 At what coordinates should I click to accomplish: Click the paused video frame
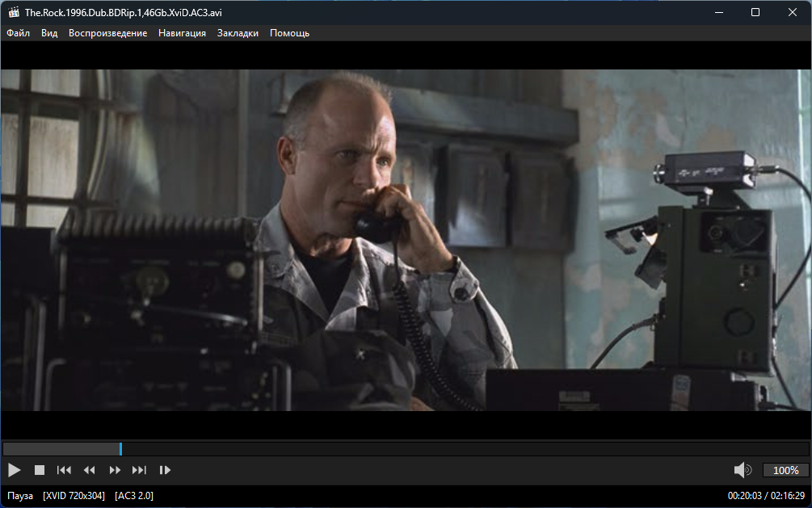point(406,240)
